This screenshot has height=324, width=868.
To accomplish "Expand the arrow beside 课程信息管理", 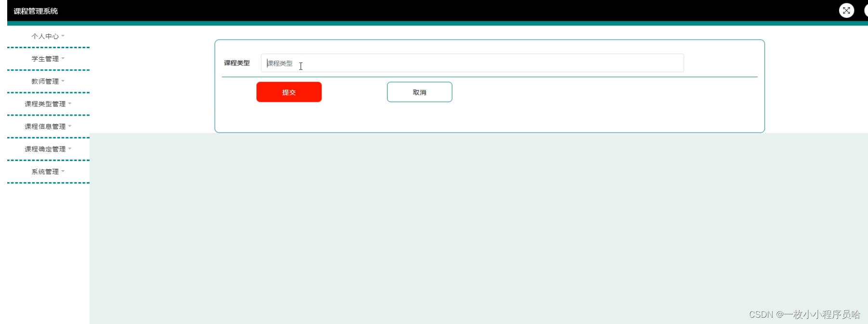I will (x=70, y=126).
